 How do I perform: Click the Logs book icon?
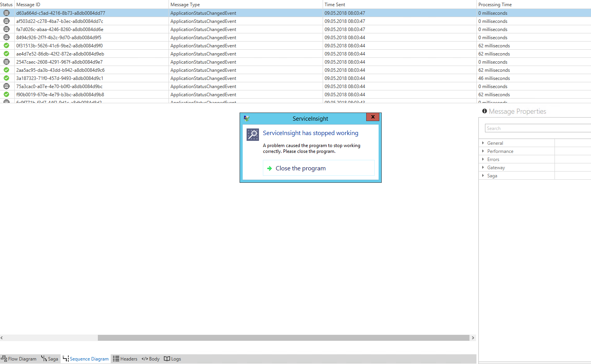point(167,359)
